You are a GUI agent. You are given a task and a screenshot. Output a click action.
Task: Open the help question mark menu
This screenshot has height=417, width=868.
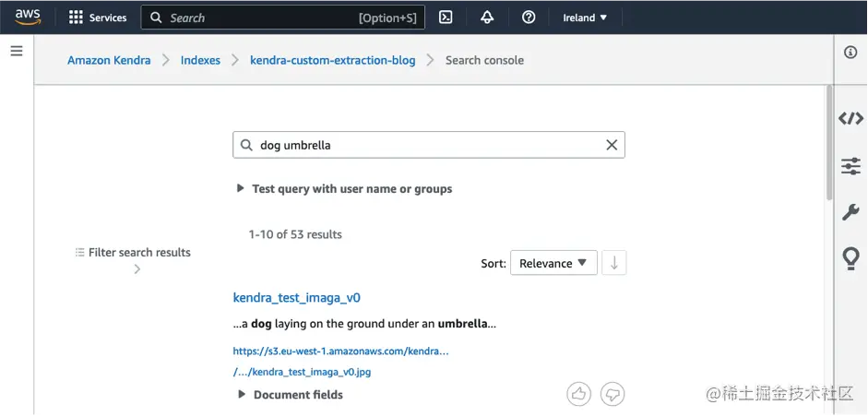click(x=529, y=18)
